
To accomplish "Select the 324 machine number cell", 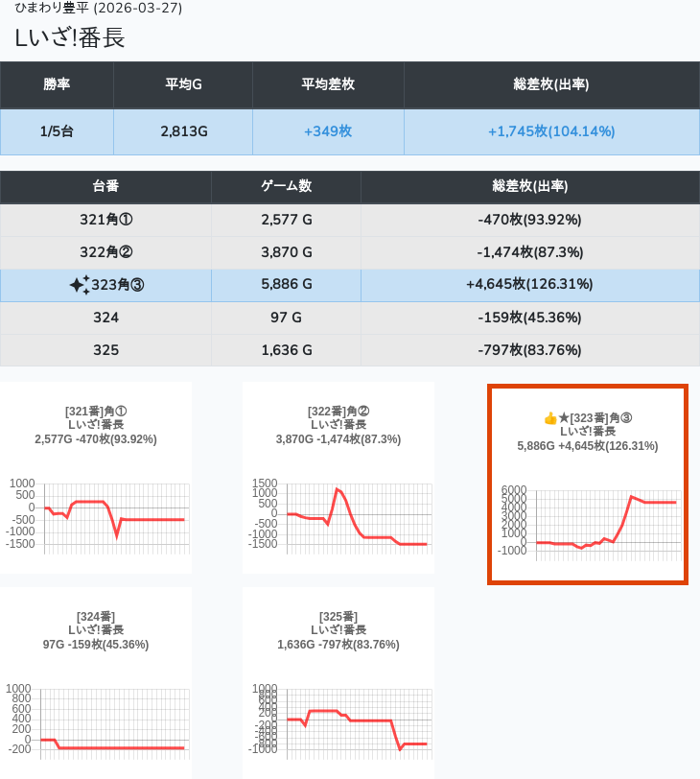I will pyautogui.click(x=105, y=318).
